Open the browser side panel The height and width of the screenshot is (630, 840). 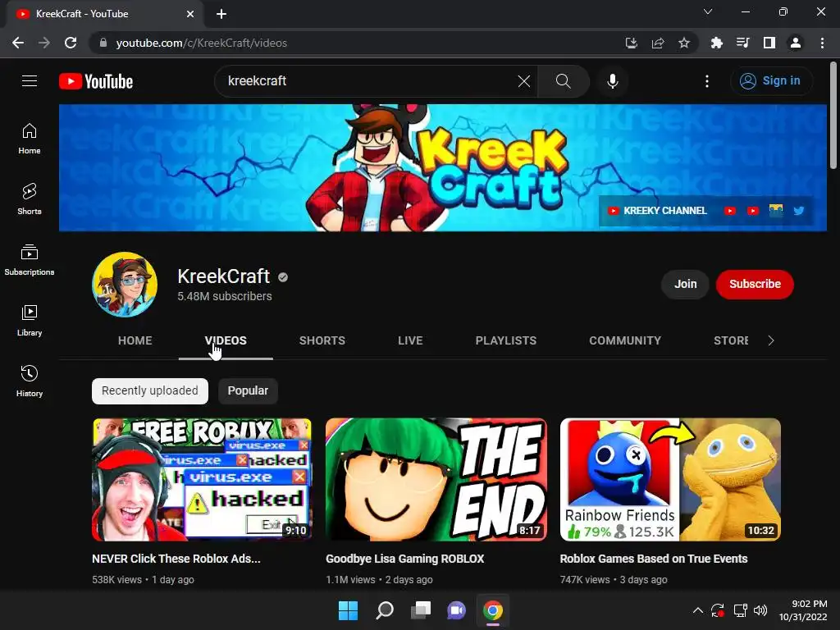click(x=769, y=43)
